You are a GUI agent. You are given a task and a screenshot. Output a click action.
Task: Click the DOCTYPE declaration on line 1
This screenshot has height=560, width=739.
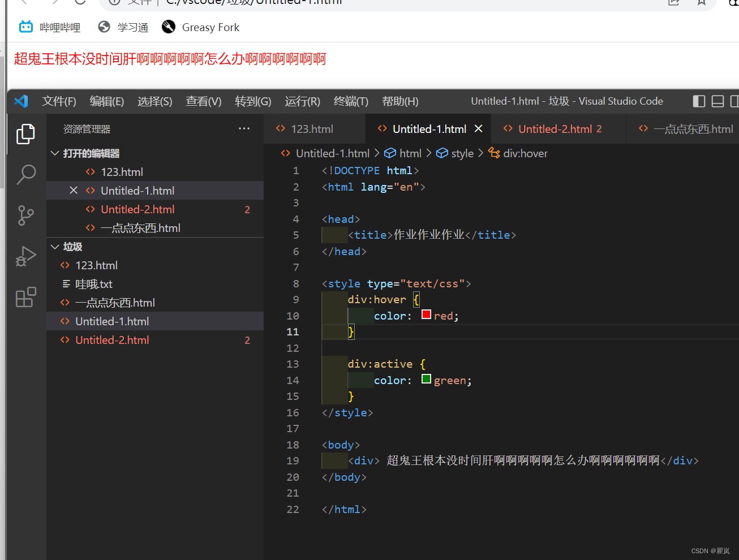[371, 170]
